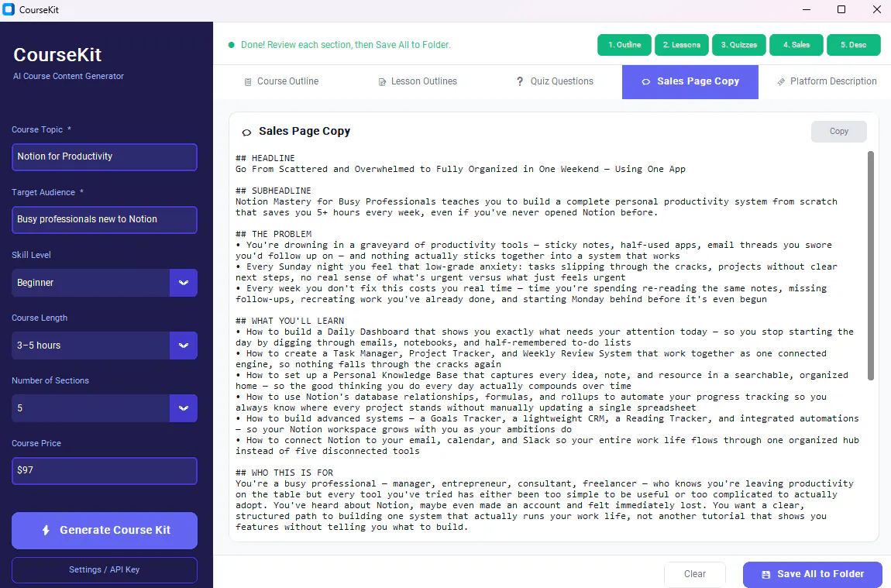
Task: Click the sales copy vertical scrollbar
Action: (871, 265)
